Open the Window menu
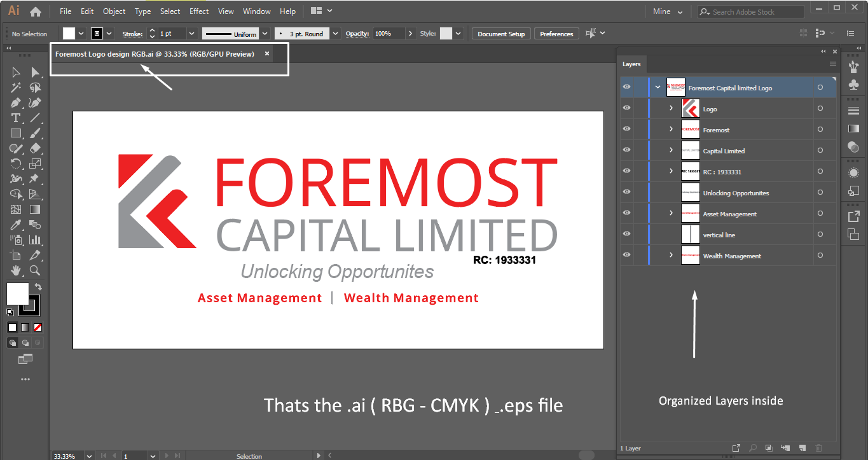The image size is (868, 460). [257, 11]
